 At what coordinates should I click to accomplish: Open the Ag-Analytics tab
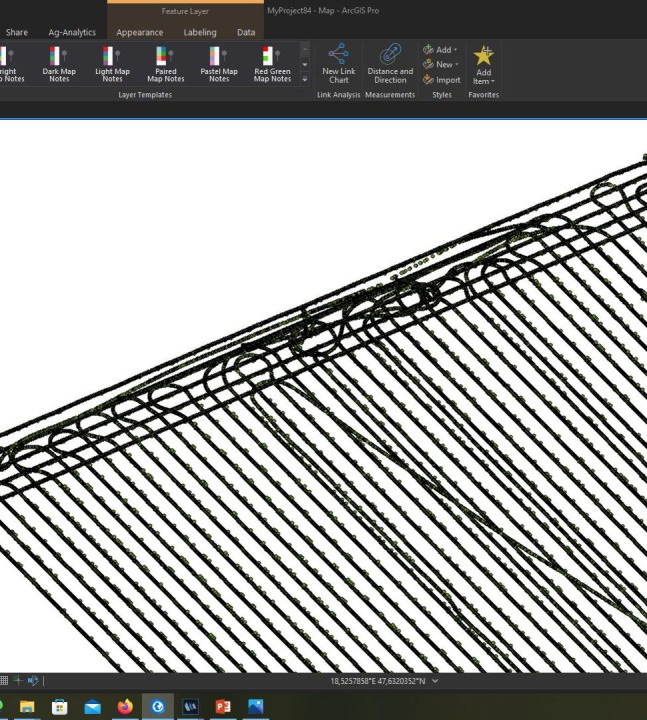[x=72, y=32]
